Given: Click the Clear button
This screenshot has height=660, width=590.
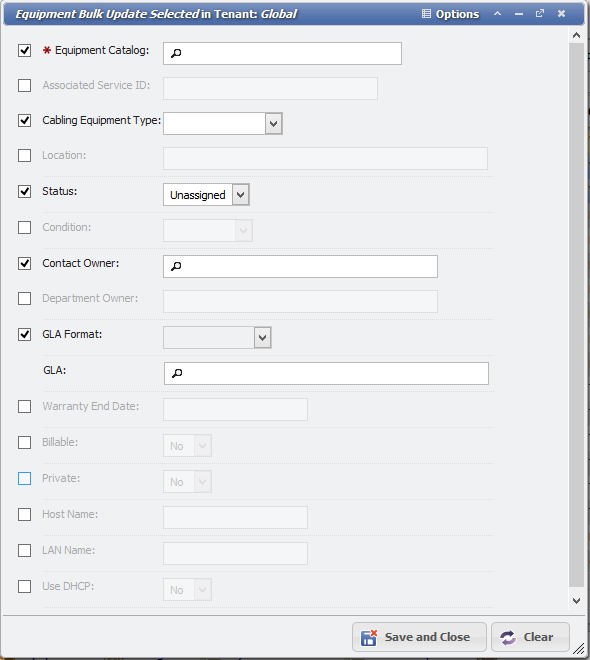Looking at the screenshot, I should tap(530, 637).
